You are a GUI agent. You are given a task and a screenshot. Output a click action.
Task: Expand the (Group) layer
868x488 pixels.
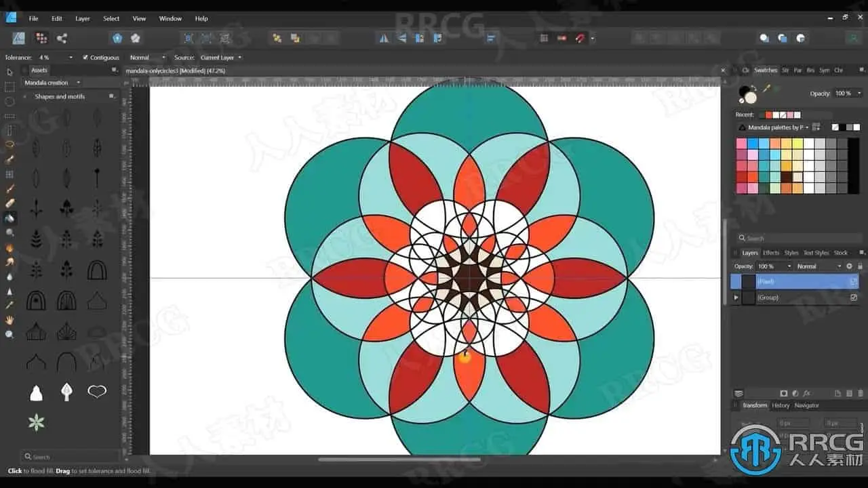pos(736,297)
